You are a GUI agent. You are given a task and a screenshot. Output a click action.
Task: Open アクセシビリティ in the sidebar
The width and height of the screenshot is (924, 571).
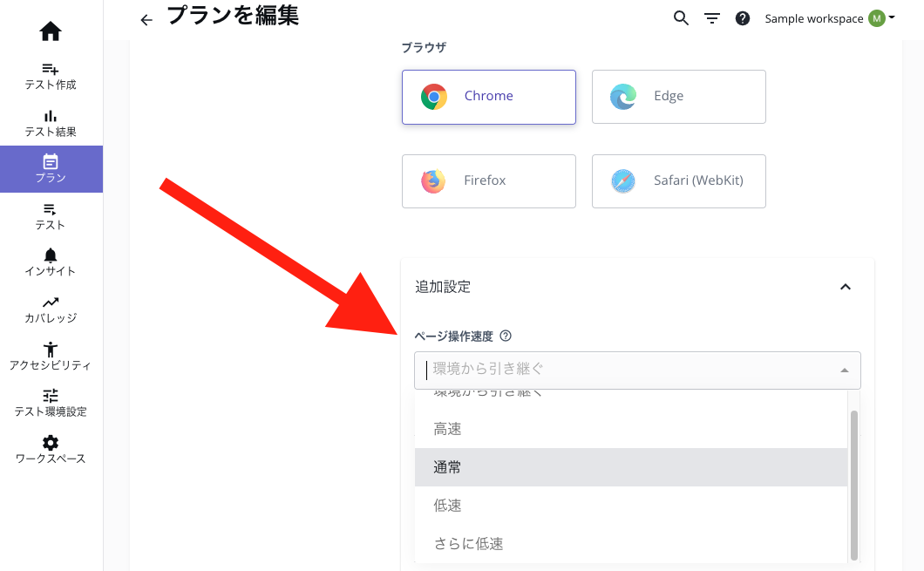click(51, 357)
